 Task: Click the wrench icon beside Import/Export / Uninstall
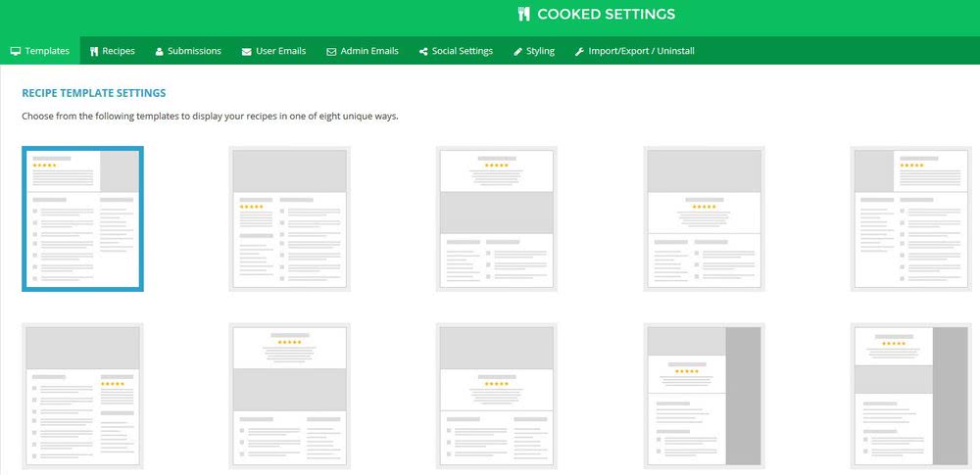(579, 51)
